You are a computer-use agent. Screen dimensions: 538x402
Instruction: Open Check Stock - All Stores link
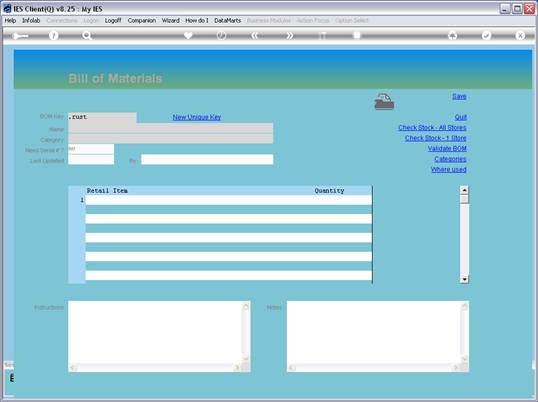coord(432,128)
